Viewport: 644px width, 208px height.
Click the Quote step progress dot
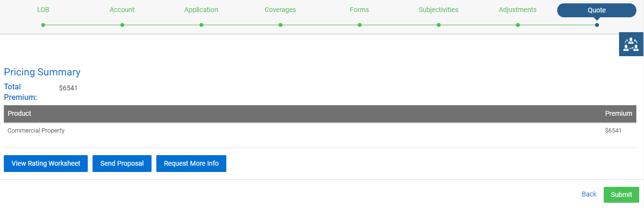(597, 25)
